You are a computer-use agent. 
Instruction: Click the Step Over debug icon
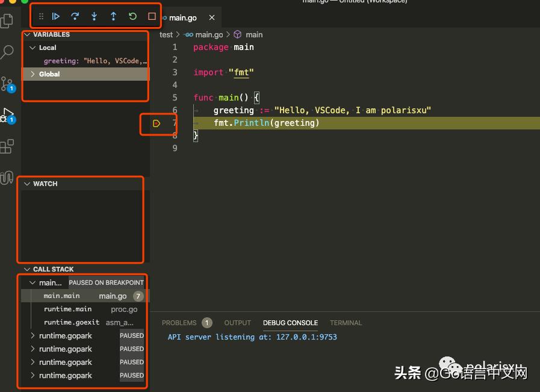tap(75, 17)
